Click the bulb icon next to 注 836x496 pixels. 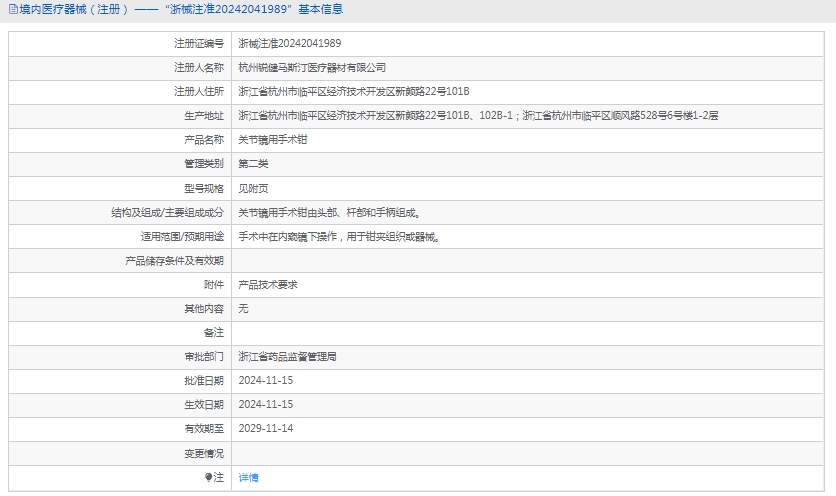[x=208, y=477]
